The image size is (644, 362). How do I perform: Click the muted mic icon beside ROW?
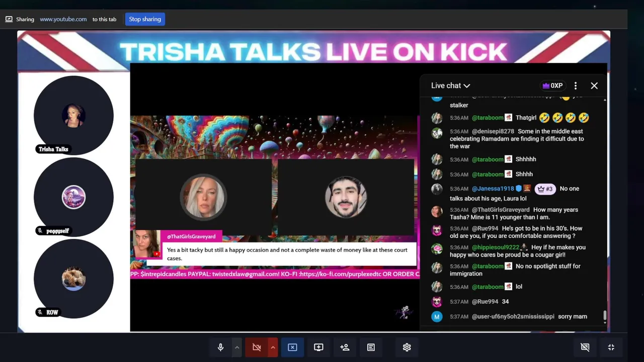point(40,312)
